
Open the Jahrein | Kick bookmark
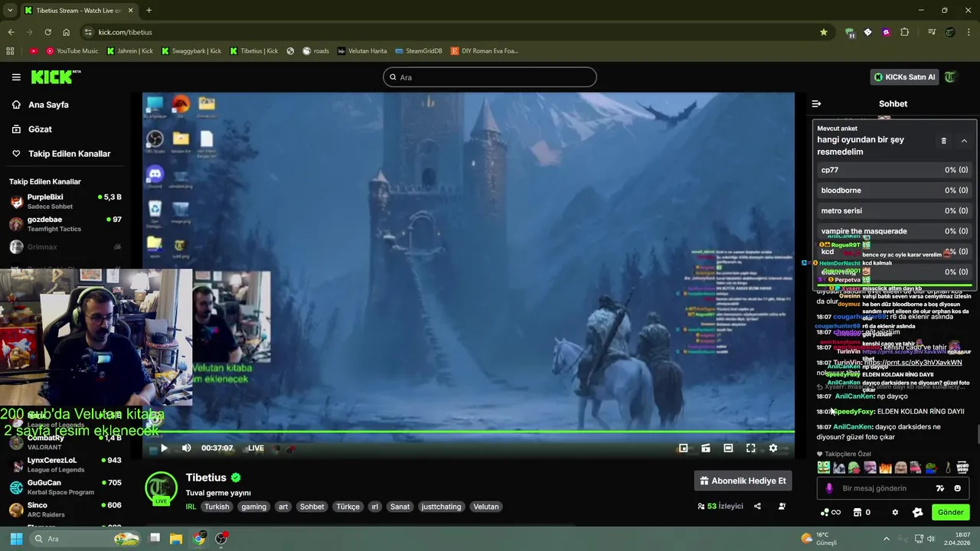pos(129,51)
